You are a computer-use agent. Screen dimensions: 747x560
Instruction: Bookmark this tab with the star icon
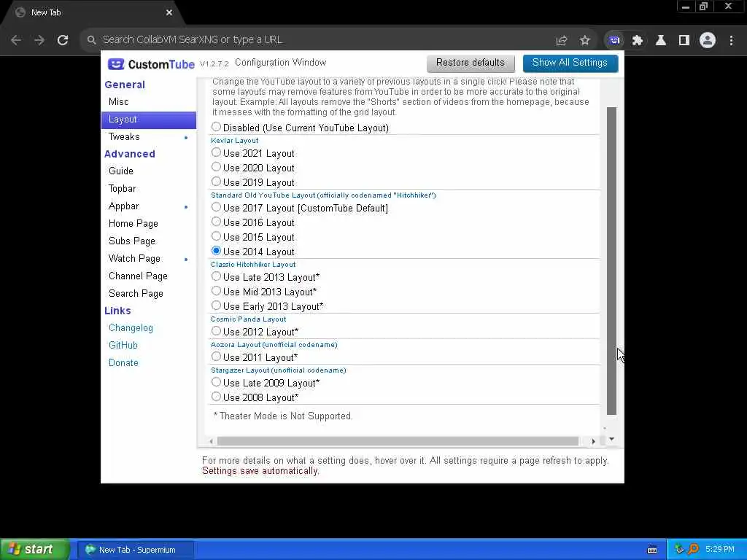(x=585, y=41)
